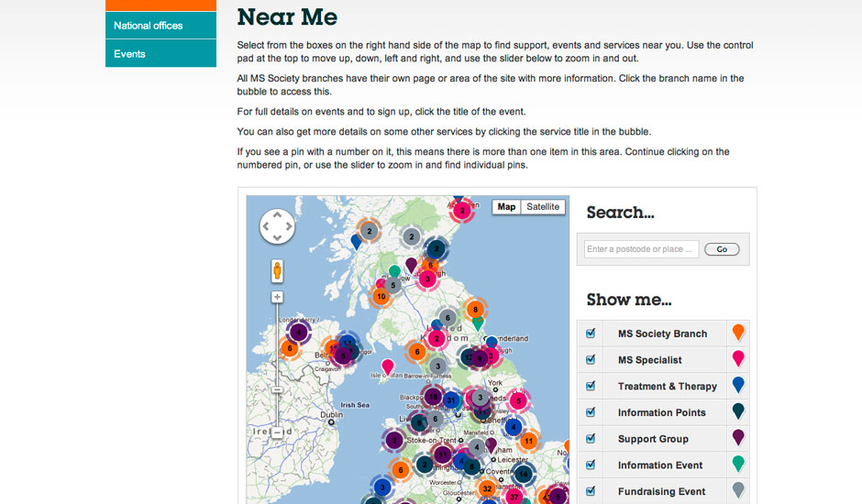The height and width of the screenshot is (504, 862).
Task: Click the postcode or place search field
Action: pyautogui.click(x=641, y=249)
